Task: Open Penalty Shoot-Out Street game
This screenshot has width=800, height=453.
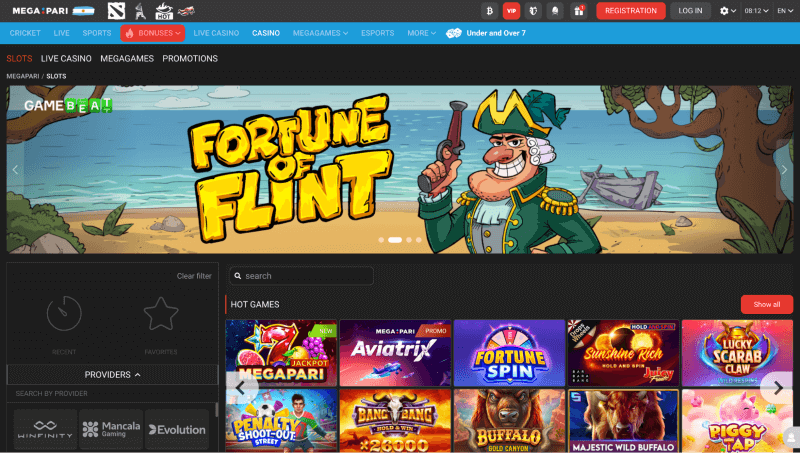Action: 281,421
